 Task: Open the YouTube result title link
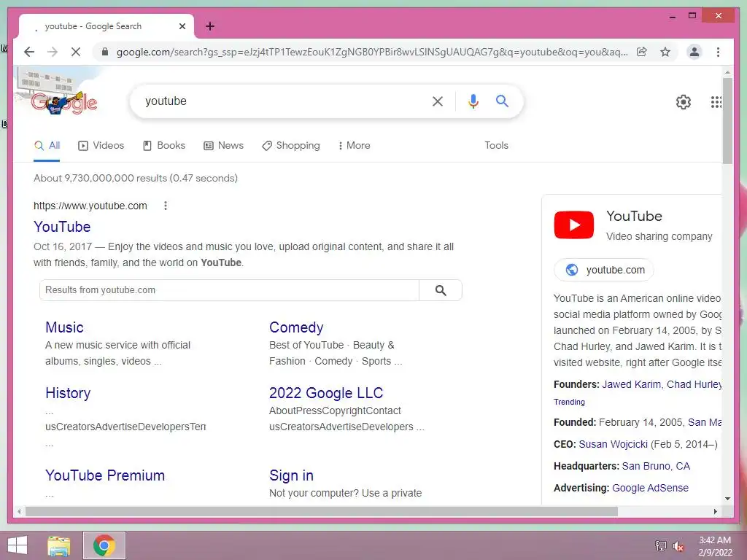[62, 227]
